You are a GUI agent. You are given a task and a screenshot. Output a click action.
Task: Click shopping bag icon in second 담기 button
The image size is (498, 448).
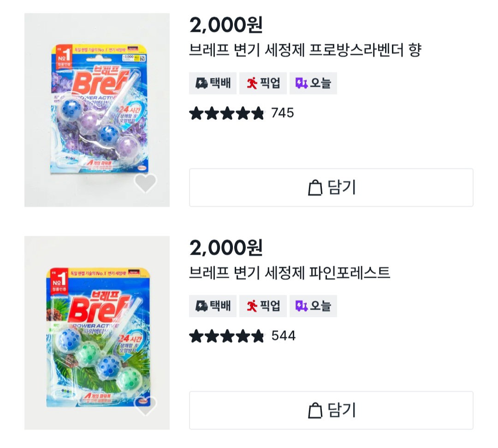(315, 411)
